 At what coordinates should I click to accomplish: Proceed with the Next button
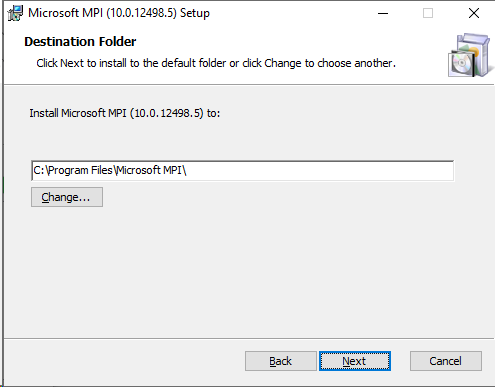click(x=355, y=361)
